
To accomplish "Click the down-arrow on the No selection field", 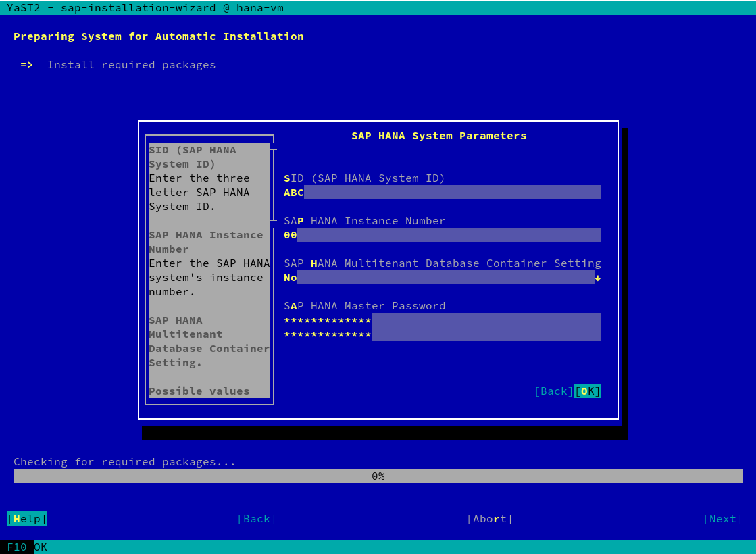I will (x=597, y=277).
